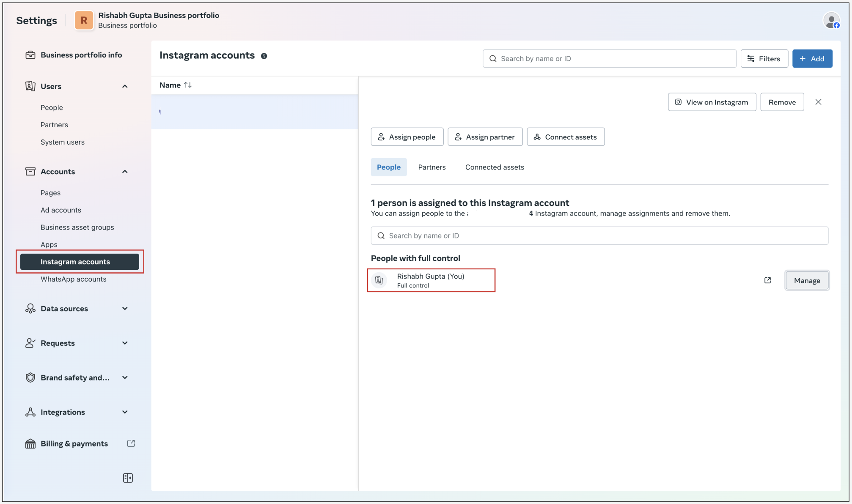Click the Name column sort arrows
This screenshot has width=852, height=504.
tap(188, 85)
